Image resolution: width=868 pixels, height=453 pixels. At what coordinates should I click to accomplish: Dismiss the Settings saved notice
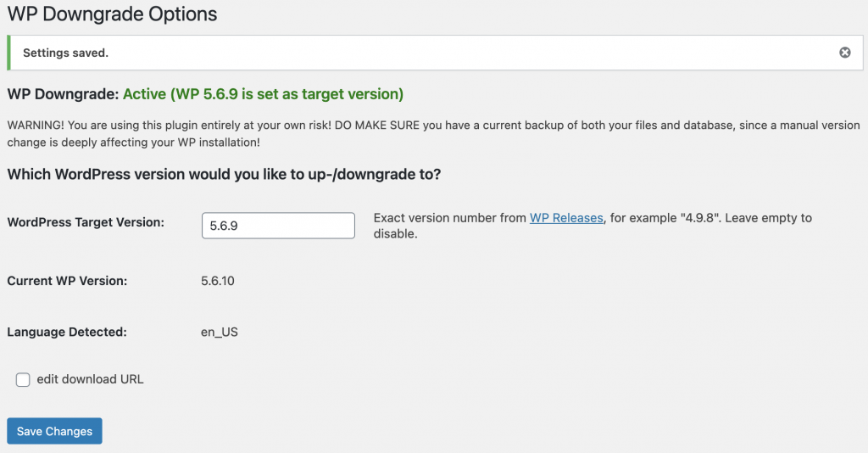pos(844,53)
